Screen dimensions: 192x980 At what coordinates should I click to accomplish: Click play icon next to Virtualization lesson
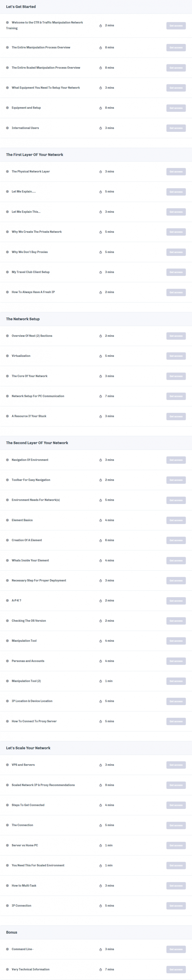tap(7, 356)
